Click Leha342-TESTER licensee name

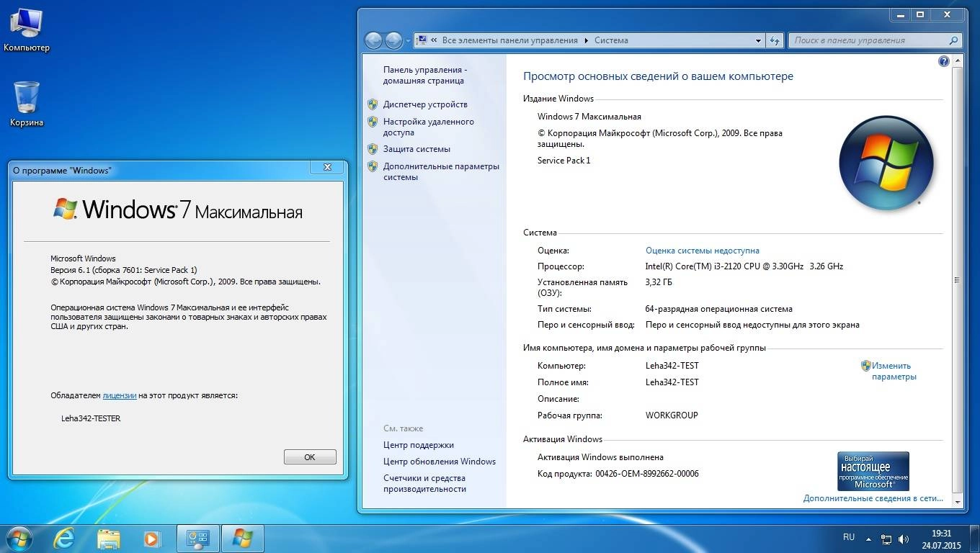(x=92, y=418)
